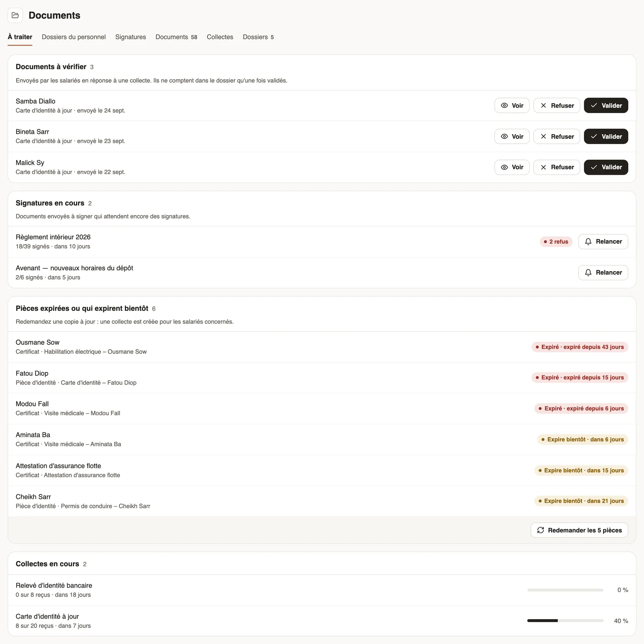The width and height of the screenshot is (644, 644).
Task: Click the 'Expire bientôt dans 15 jours' badge
Action: tap(581, 470)
